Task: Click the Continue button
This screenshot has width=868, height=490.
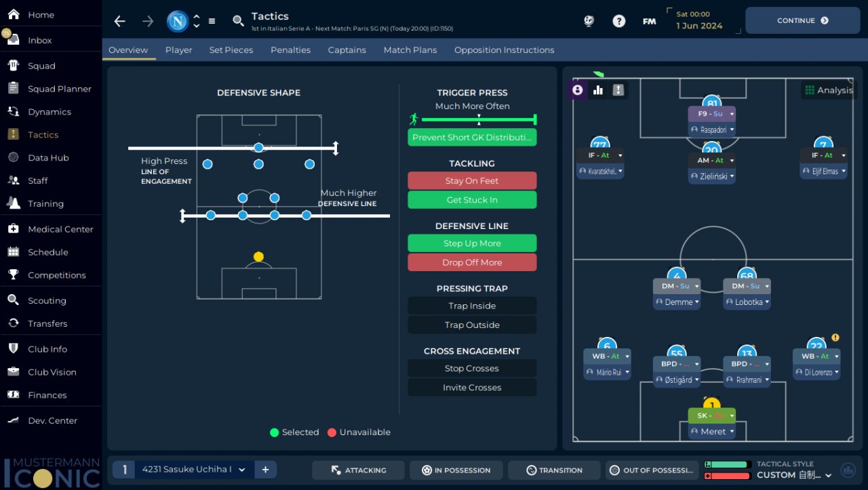Action: click(802, 20)
